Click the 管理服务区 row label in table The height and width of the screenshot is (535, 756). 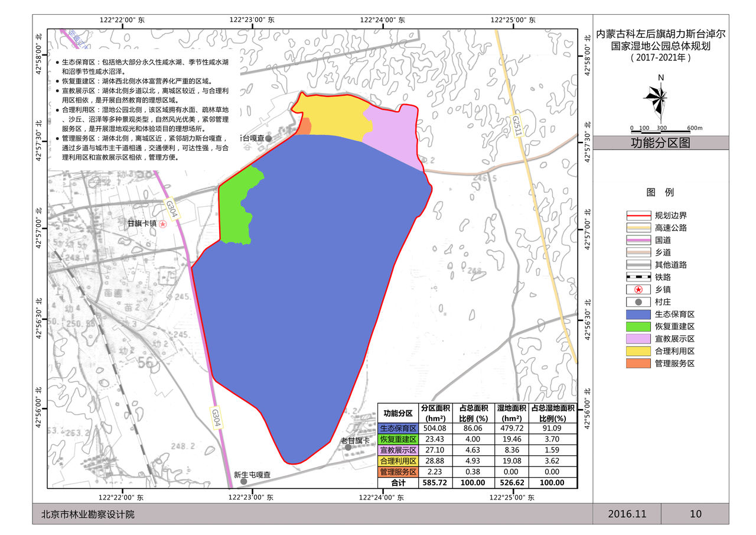tap(398, 472)
